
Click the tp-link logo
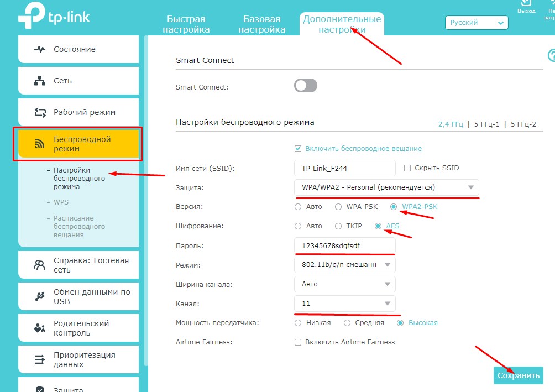point(54,15)
